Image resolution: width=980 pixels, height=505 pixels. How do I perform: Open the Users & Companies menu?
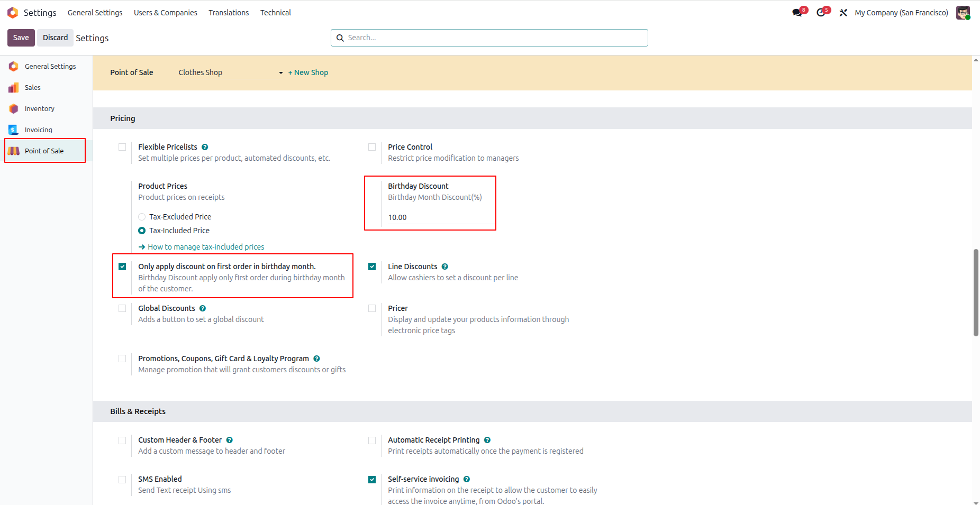(166, 12)
